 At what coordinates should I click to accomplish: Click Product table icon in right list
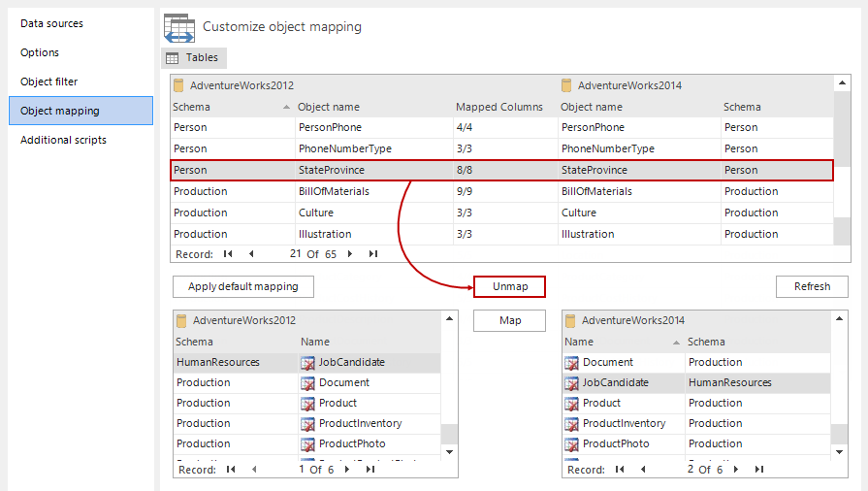[x=571, y=404]
